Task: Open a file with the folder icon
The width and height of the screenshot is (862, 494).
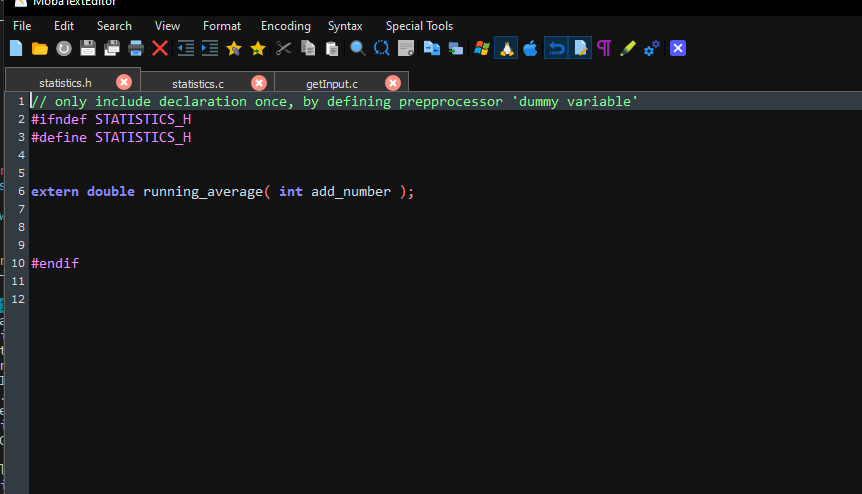Action: click(40, 48)
